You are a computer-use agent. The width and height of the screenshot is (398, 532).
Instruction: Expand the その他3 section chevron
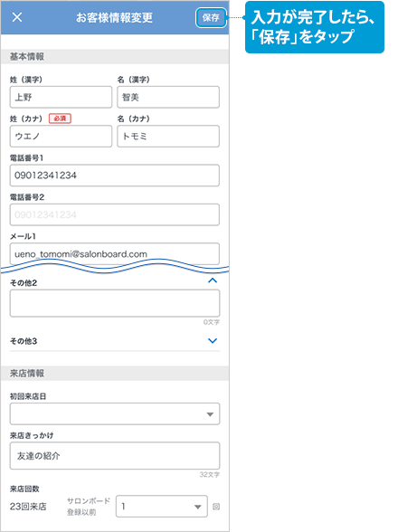click(x=213, y=340)
